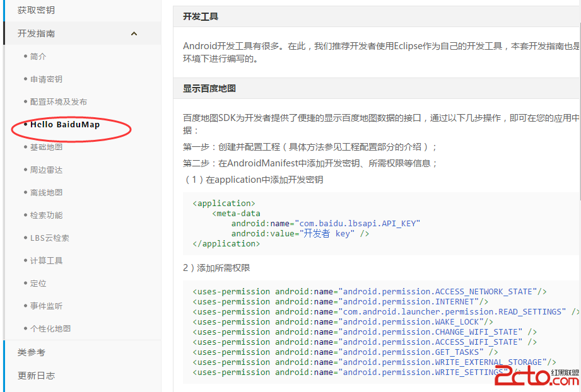Viewport: 581px width, 392px height.
Task: Open the 检索功能 page
Action: 46,215
